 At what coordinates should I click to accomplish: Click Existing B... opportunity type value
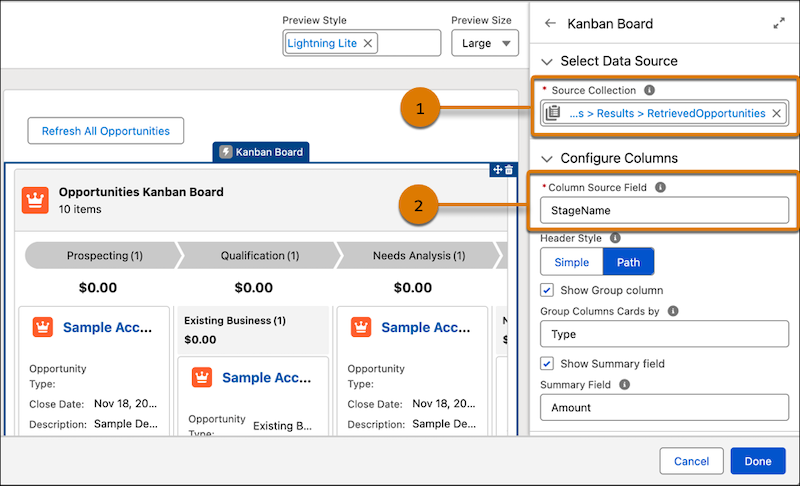[x=282, y=426]
